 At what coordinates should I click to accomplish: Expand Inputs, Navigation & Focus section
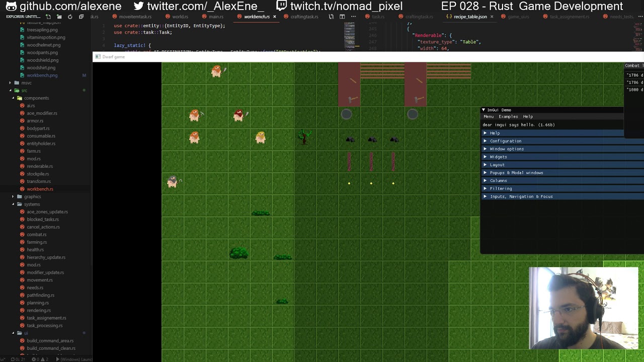click(x=562, y=197)
